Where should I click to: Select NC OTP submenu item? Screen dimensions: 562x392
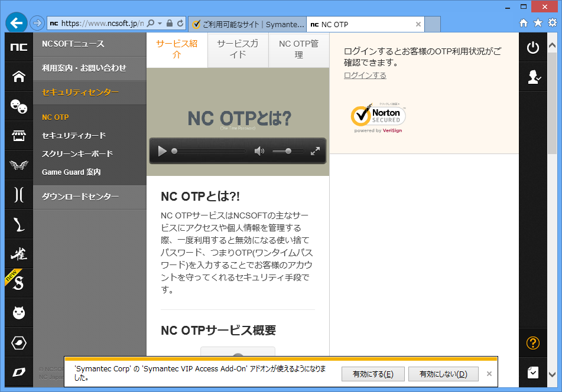click(55, 117)
